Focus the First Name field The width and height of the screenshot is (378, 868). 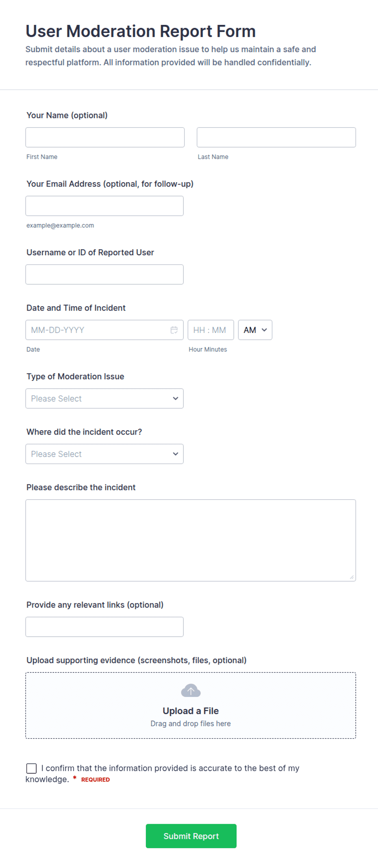click(x=105, y=137)
